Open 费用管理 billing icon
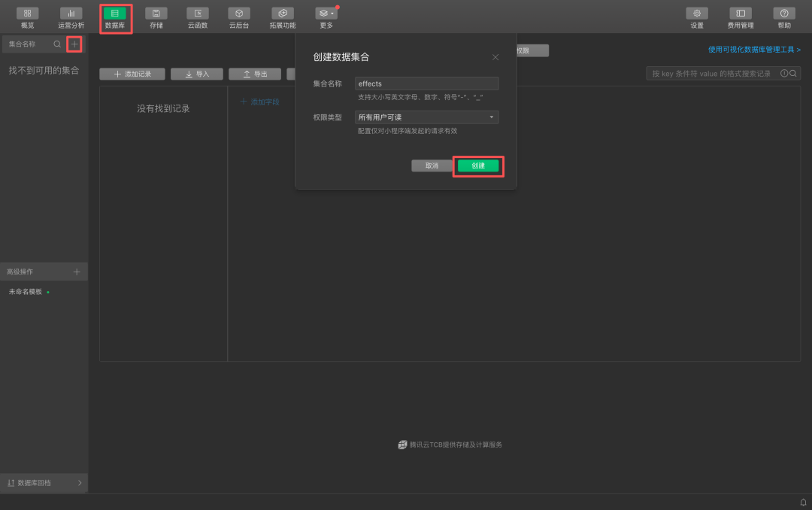The height and width of the screenshot is (510, 812). pyautogui.click(x=740, y=14)
